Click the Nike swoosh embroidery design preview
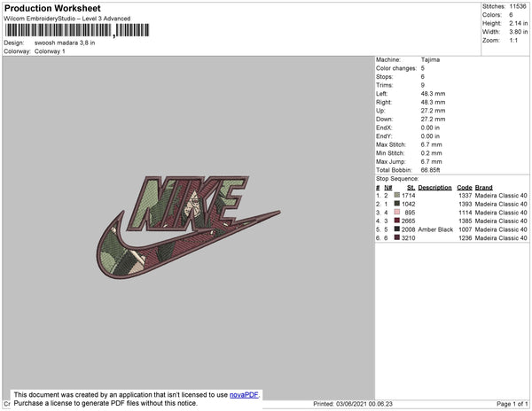The height and width of the screenshot is (411, 532). pyautogui.click(x=188, y=227)
